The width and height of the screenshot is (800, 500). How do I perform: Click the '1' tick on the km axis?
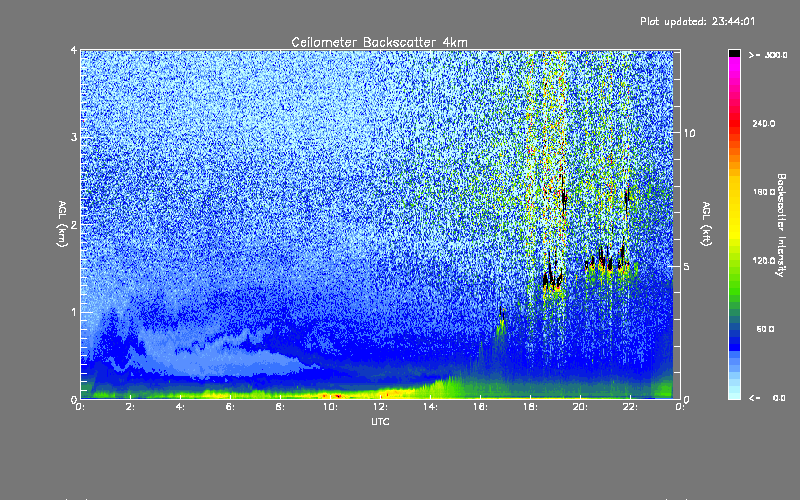point(74,312)
